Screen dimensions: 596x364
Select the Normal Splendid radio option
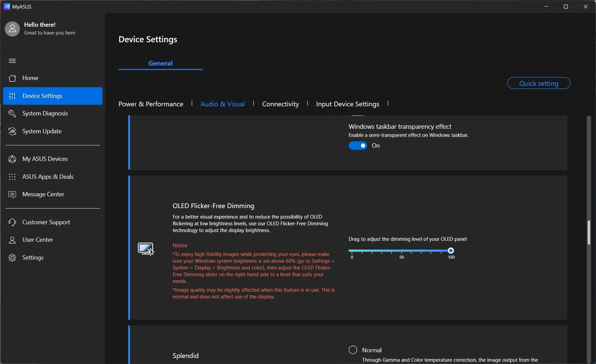(x=353, y=350)
